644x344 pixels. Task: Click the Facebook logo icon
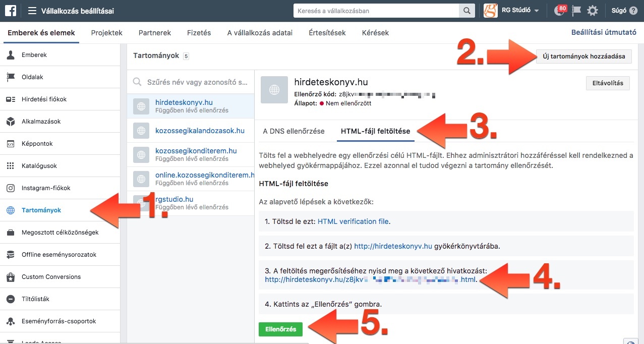click(x=11, y=11)
